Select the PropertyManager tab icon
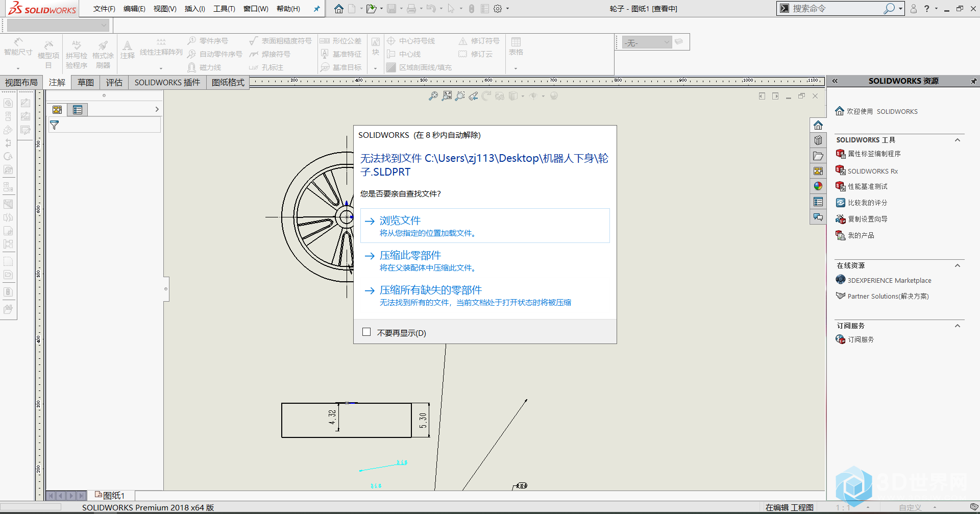 78,110
